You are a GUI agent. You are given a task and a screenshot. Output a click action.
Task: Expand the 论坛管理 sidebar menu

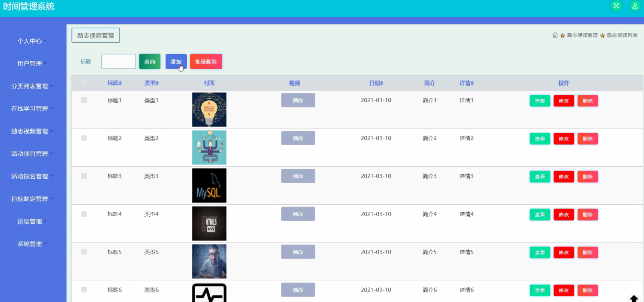33,221
